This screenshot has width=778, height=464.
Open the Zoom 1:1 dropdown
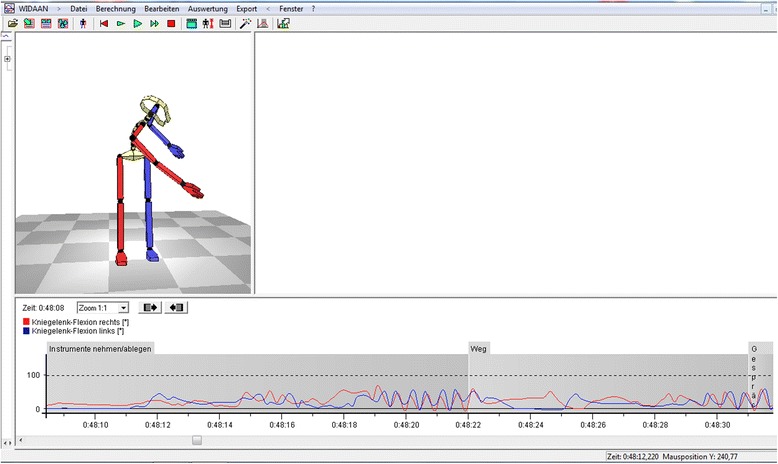point(102,307)
